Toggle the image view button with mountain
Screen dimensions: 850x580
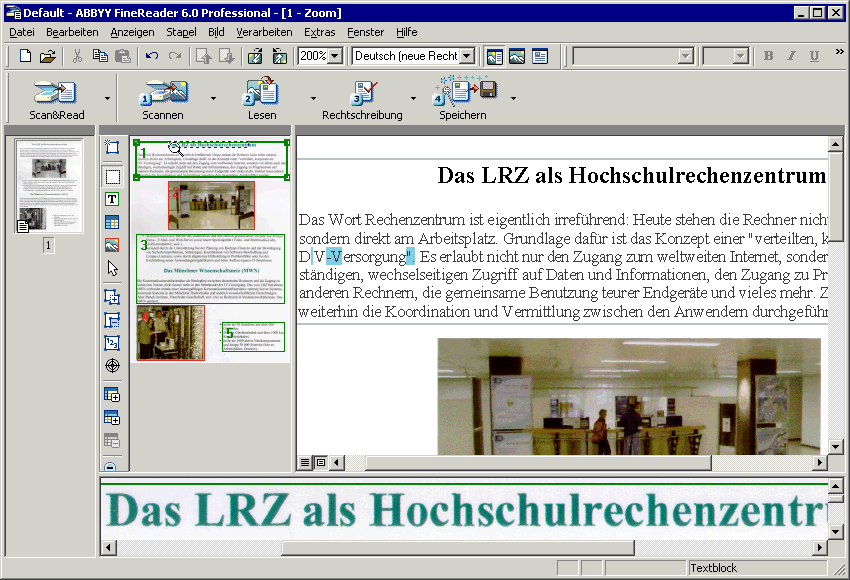[517, 56]
